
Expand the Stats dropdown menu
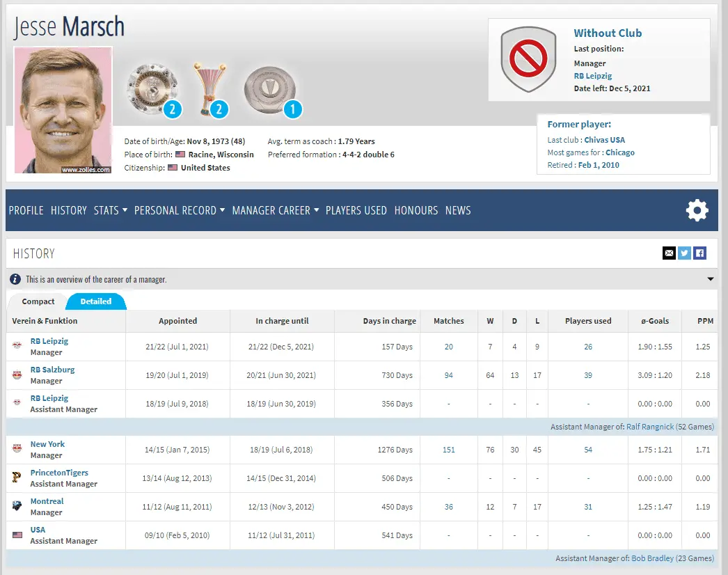point(111,210)
